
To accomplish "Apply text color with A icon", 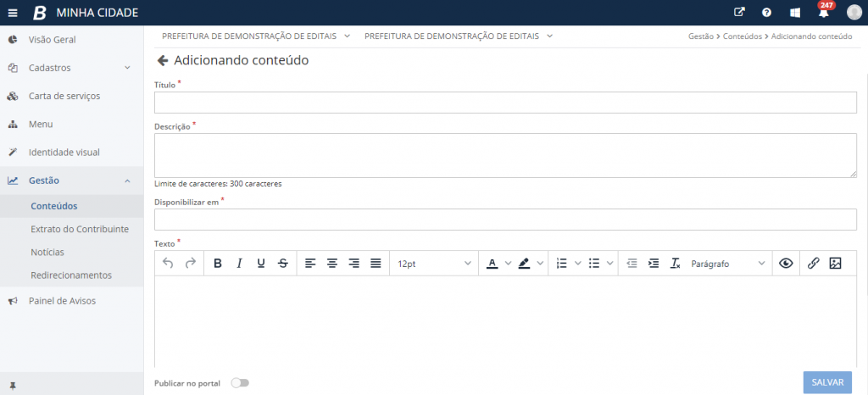I will click(492, 264).
